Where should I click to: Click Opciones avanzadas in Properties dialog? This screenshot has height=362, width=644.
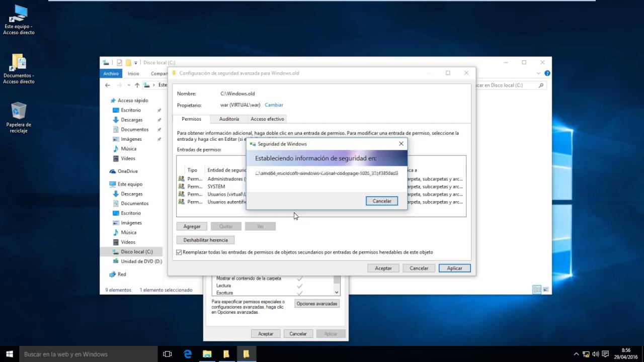pos(317,304)
